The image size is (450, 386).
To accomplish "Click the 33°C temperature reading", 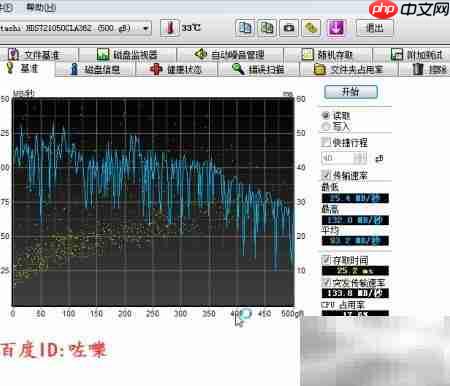I will [191, 28].
